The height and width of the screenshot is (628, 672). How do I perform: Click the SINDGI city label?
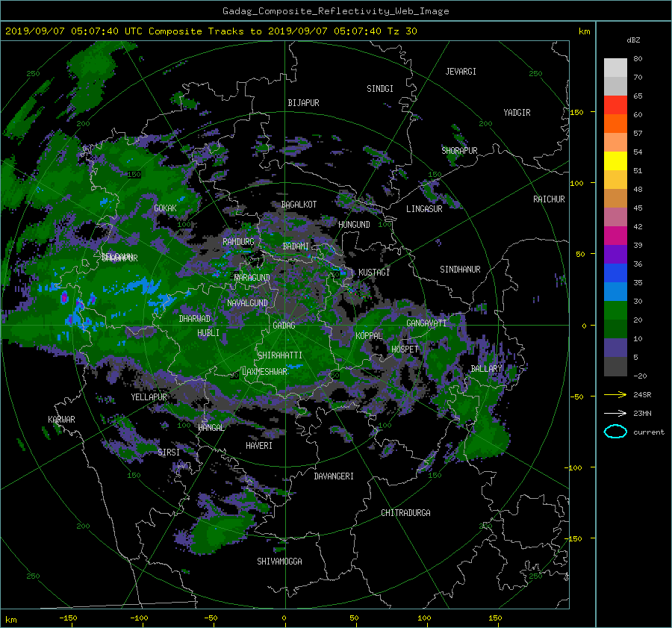[x=380, y=89]
